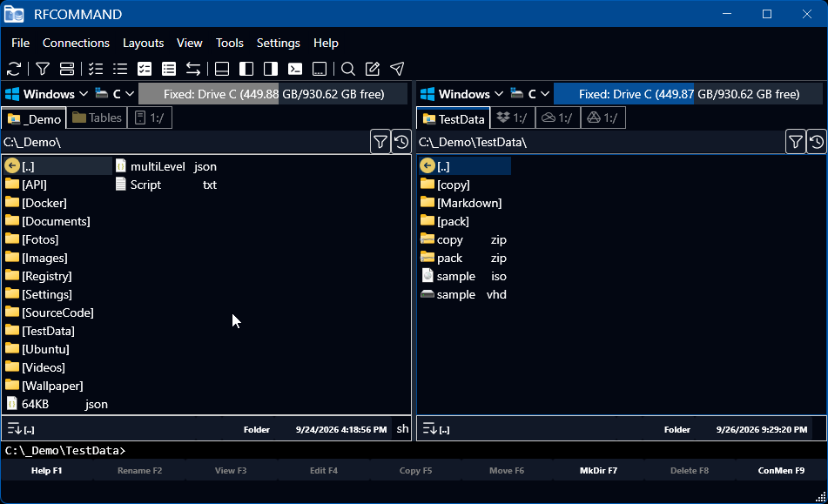
Task: Switch to the Tables tab
Action: 97,118
